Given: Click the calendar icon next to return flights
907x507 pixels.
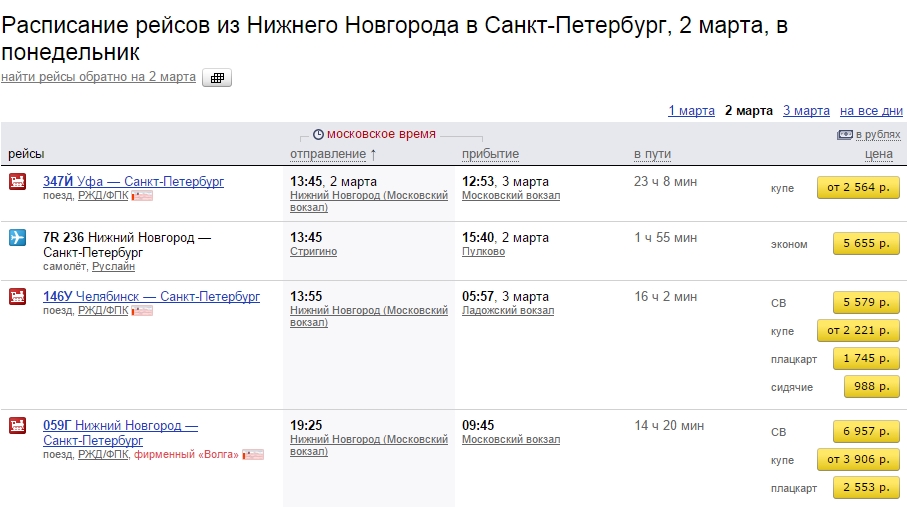Looking at the screenshot, I should point(216,78).
